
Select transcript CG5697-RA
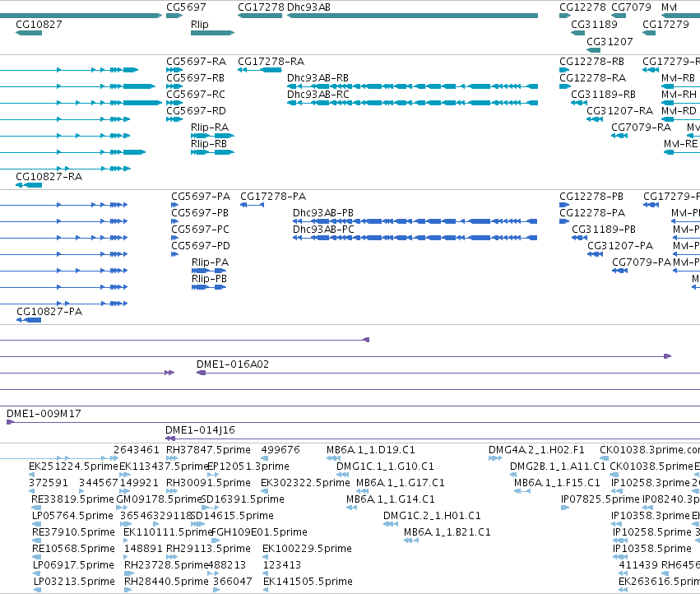point(174,70)
